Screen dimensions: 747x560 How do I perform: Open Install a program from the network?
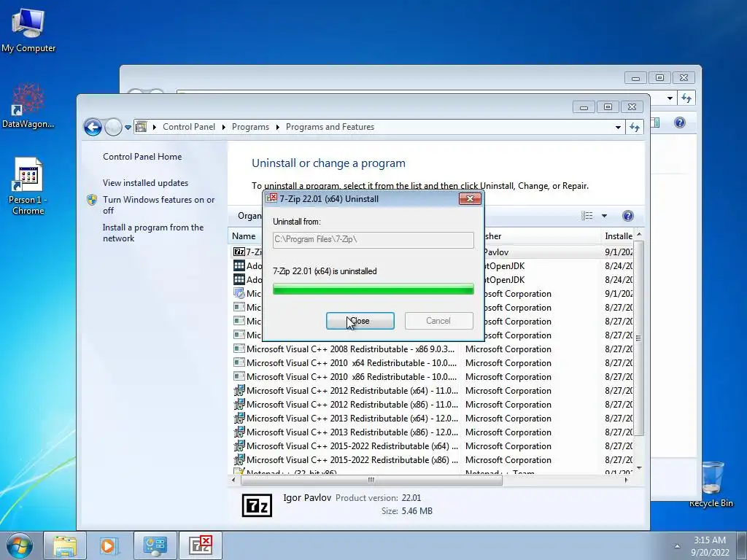(x=153, y=233)
